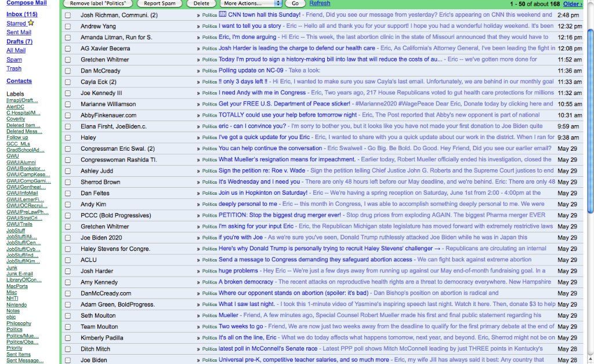Click the Delete button
Viewport: 594px width, 364px height.
pyautogui.click(x=201, y=3)
